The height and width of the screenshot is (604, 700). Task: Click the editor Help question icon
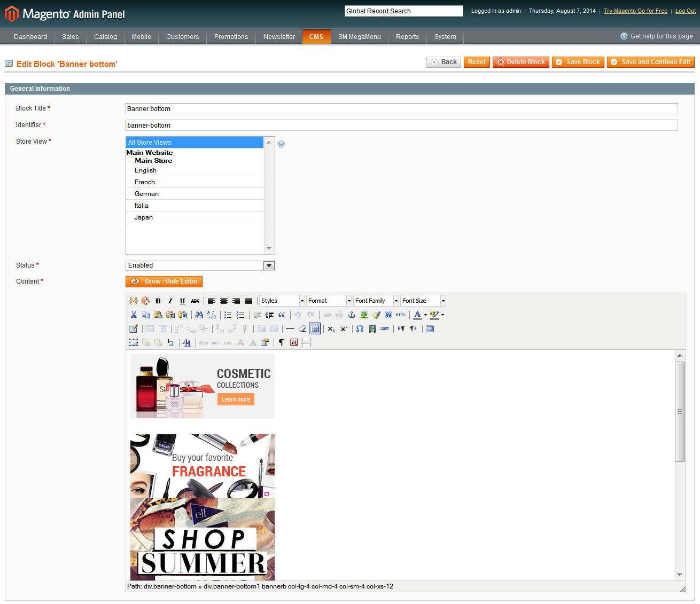[388, 315]
